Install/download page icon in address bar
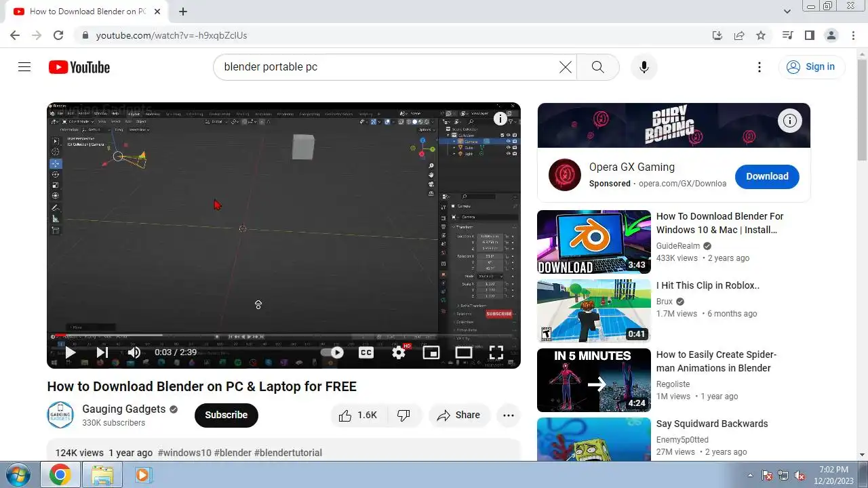 717,35
